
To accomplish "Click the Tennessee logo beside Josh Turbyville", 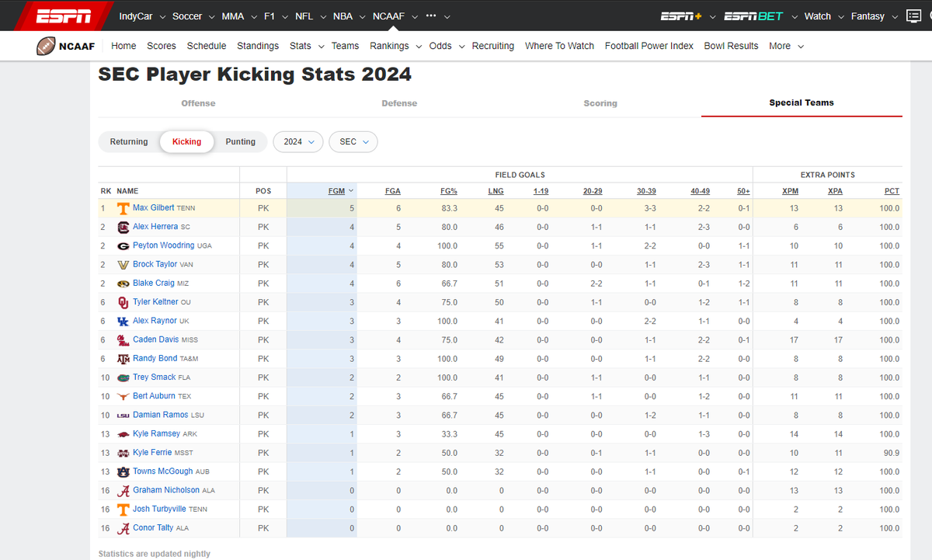I will pyautogui.click(x=123, y=510).
